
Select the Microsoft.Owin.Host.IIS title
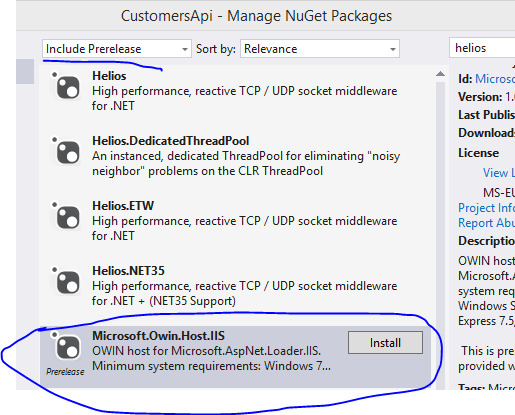[x=158, y=336]
